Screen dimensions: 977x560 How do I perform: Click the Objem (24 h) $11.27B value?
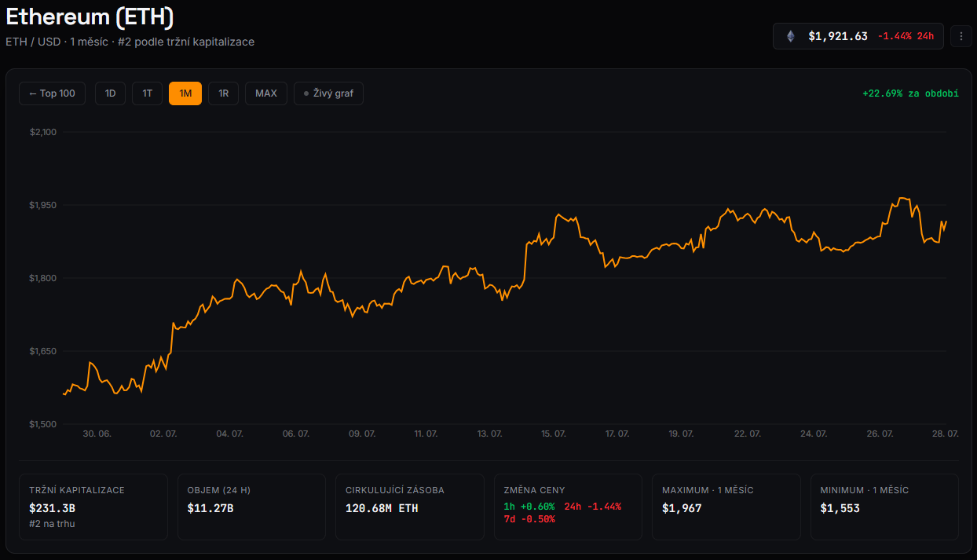pyautogui.click(x=210, y=508)
